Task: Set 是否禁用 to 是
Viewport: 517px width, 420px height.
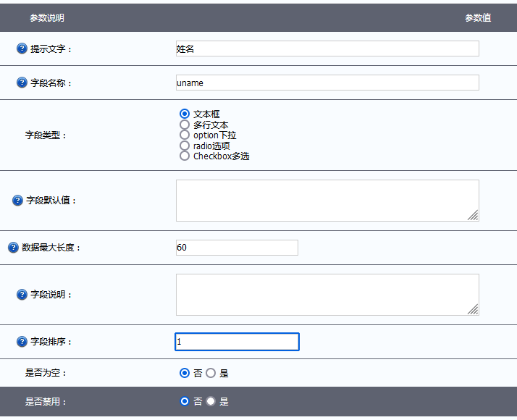Action: pyautogui.click(x=211, y=401)
